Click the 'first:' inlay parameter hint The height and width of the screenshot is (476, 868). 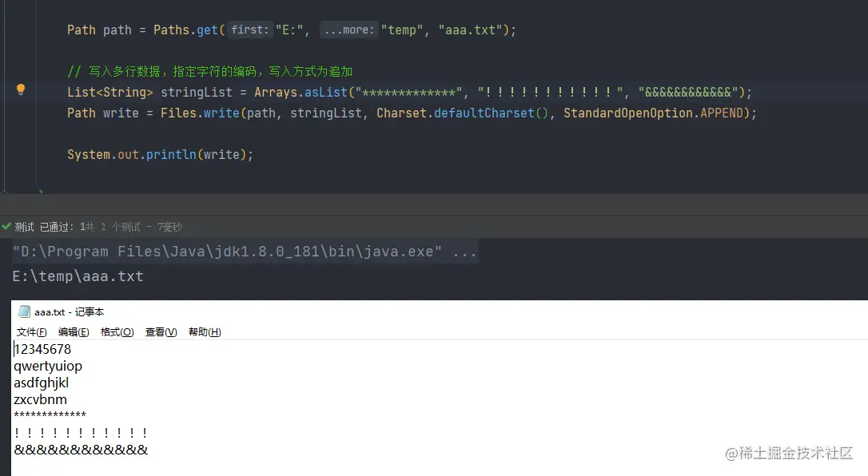pos(249,30)
